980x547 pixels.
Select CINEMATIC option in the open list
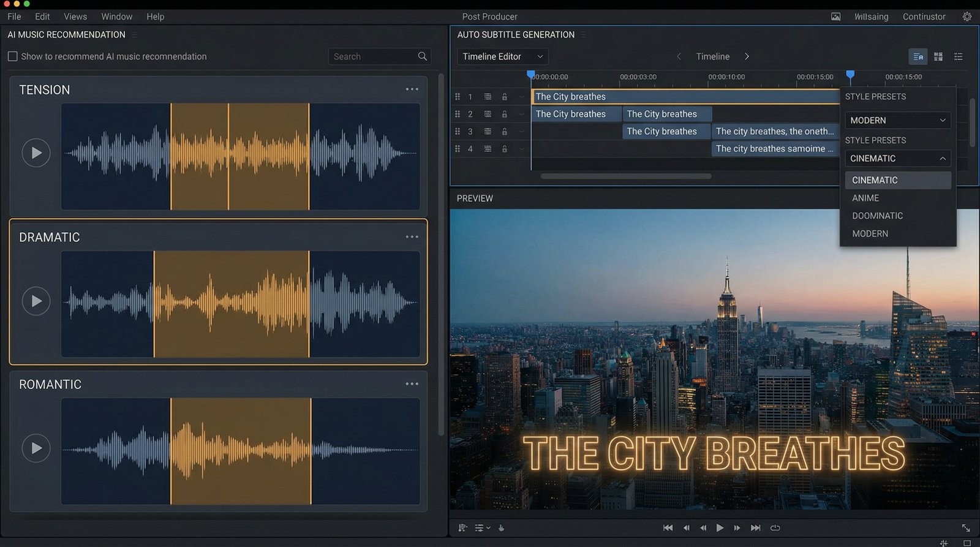coord(898,181)
